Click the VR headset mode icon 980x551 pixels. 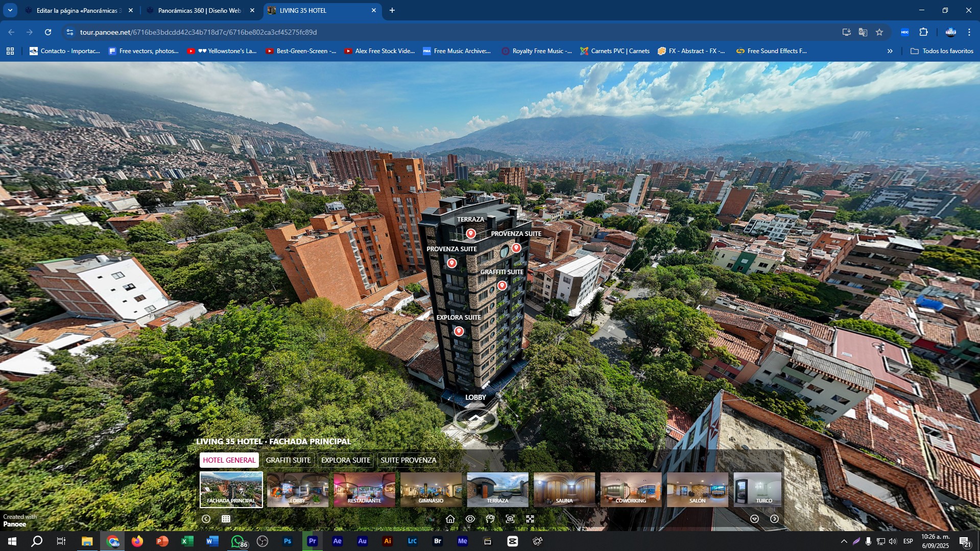[x=490, y=519]
